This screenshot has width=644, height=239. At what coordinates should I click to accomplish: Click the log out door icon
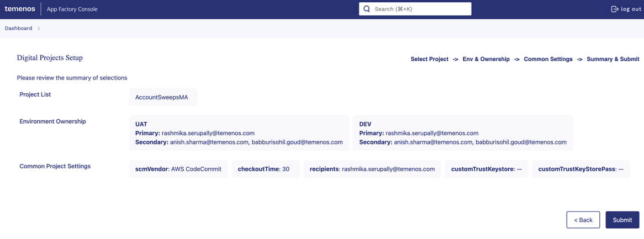coord(614,9)
